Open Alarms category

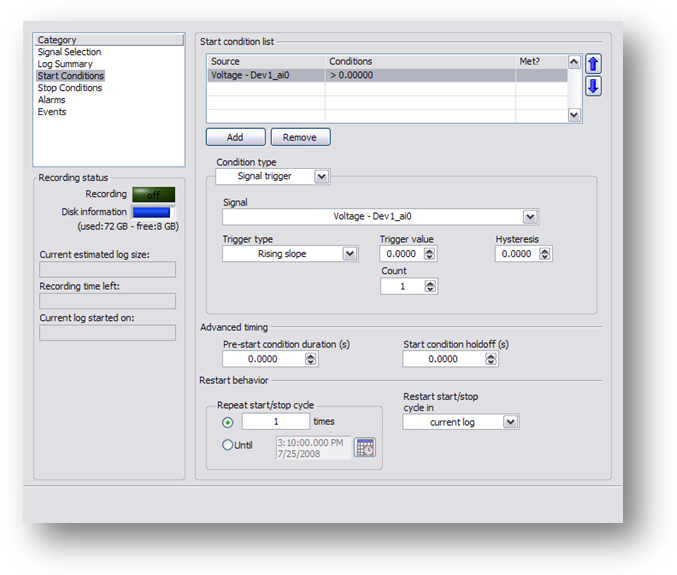tap(52, 100)
